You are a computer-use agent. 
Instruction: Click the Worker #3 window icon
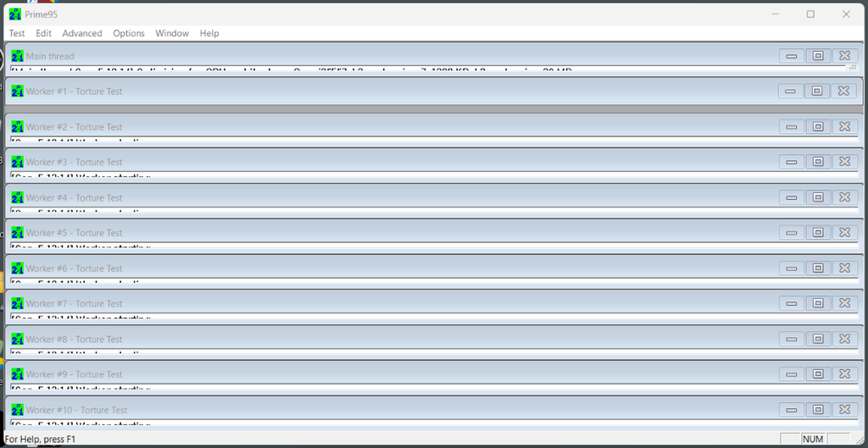tap(17, 162)
